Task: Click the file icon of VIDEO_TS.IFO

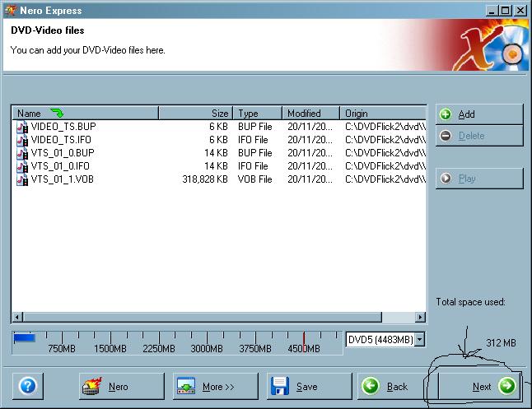Action: click(22, 140)
